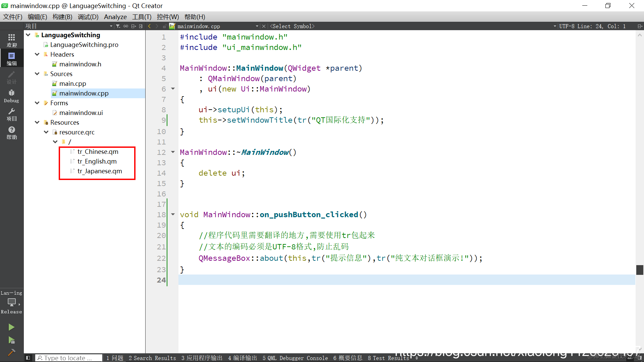Open the project view type dropdown

69,26
